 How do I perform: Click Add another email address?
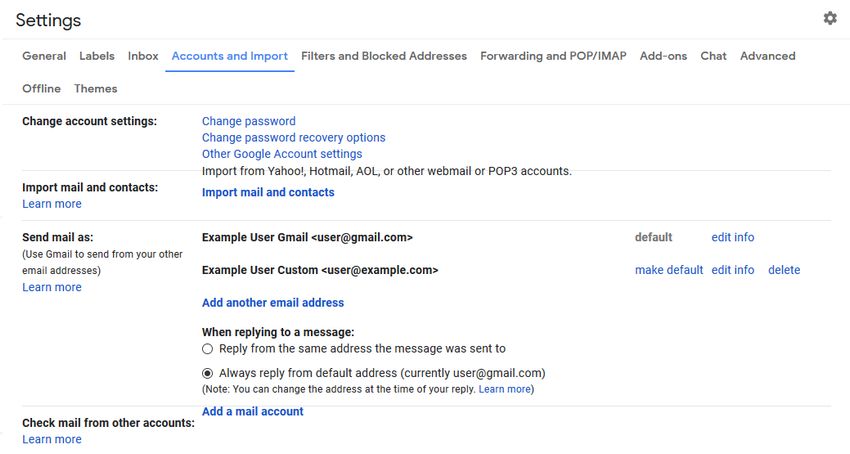click(273, 303)
